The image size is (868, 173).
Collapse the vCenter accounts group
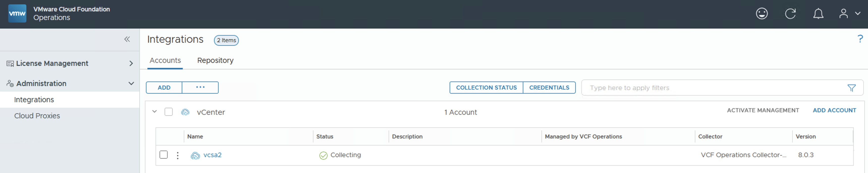[154, 111]
